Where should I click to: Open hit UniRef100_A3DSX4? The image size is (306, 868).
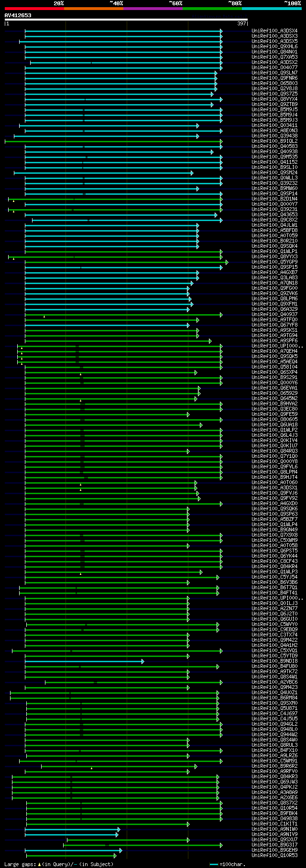tap(274, 31)
